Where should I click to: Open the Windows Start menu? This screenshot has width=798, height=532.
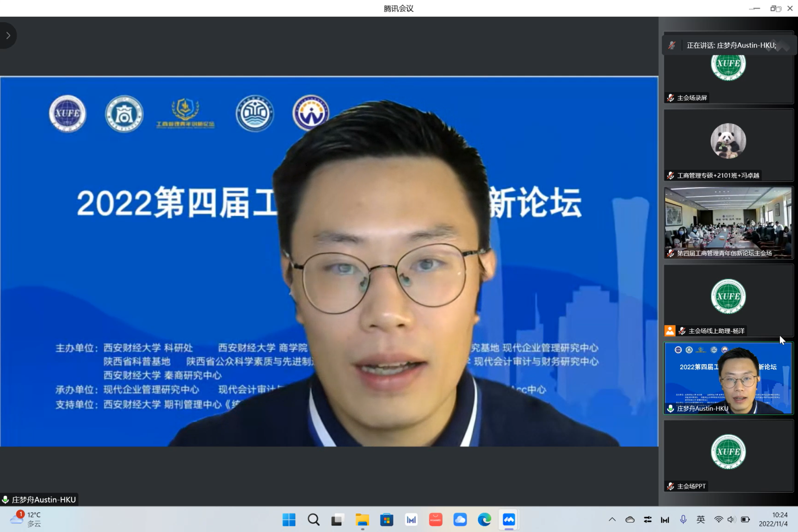point(289,520)
